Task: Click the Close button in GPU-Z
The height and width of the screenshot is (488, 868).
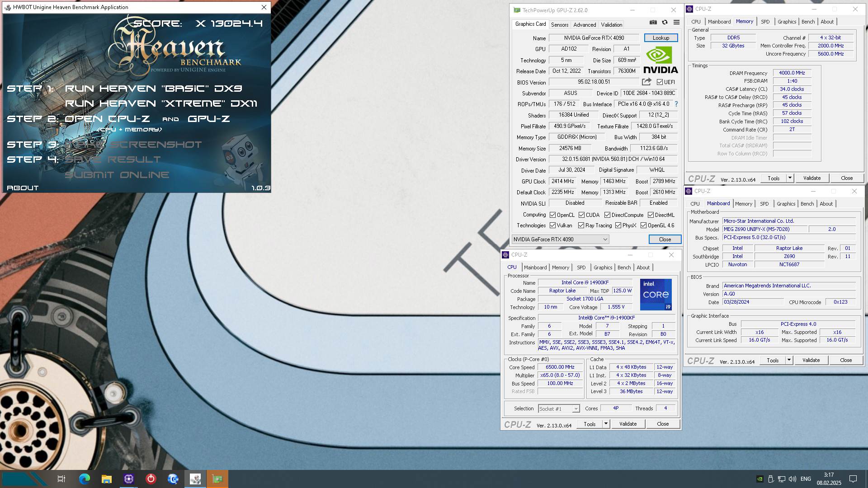Action: [665, 239]
